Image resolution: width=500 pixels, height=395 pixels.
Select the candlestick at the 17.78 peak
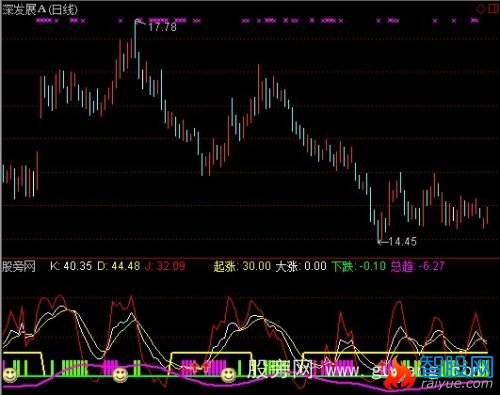pos(135,40)
